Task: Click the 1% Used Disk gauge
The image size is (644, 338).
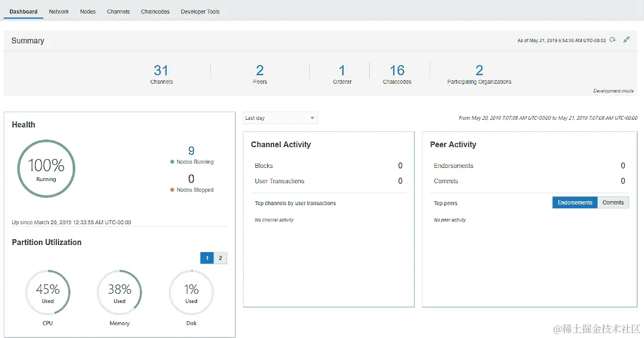Action: click(191, 293)
